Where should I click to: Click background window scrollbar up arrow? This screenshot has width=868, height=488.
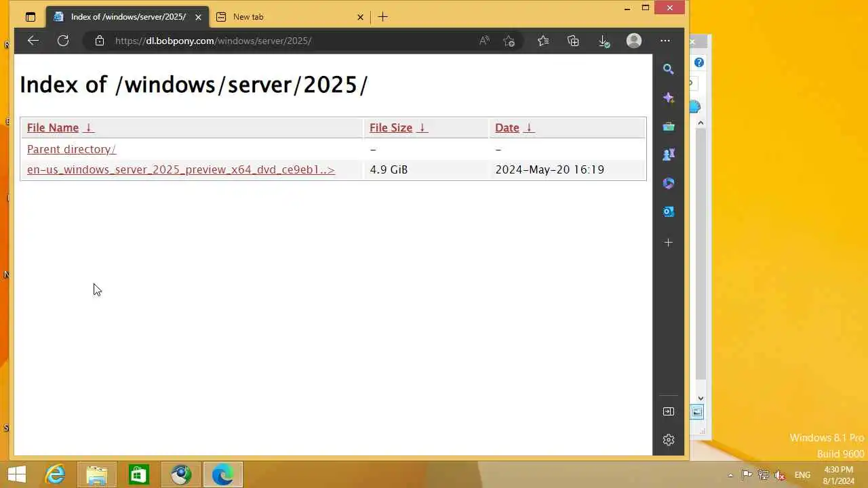(701, 123)
